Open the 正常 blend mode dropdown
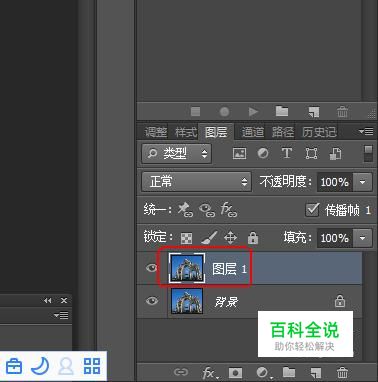 tap(196, 182)
